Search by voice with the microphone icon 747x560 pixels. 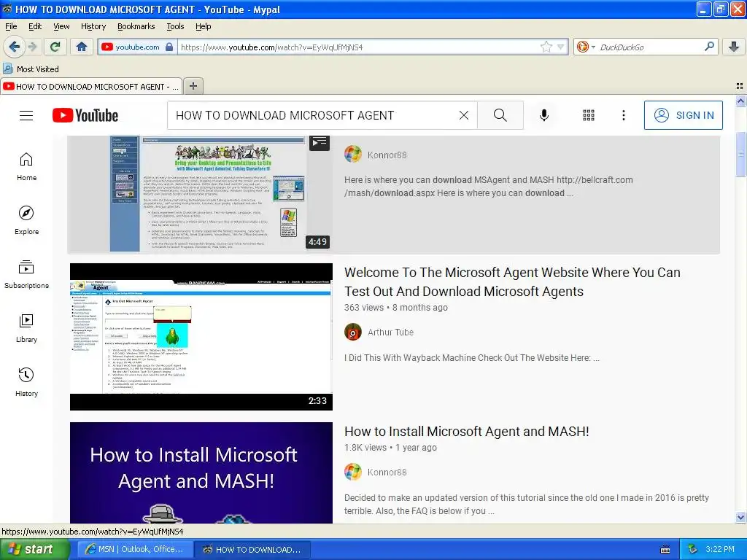pos(544,115)
